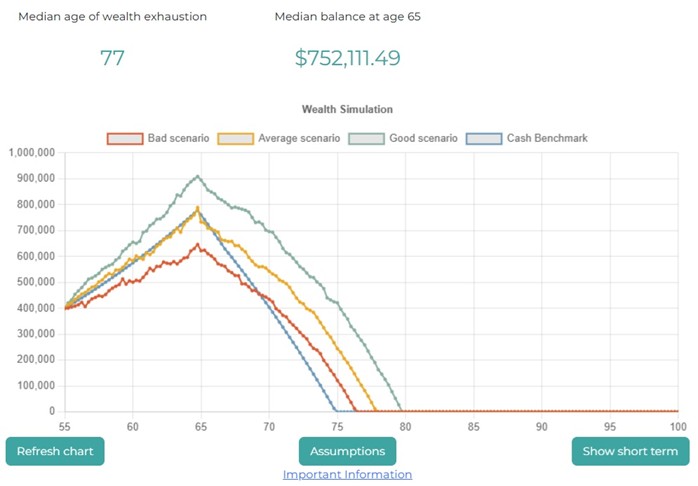Open the Important Information link
Screen dimensions: 698x486
click(x=347, y=474)
